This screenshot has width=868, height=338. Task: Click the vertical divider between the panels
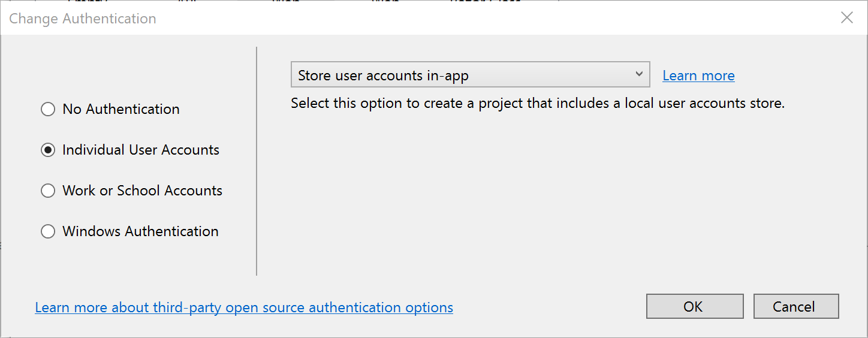(x=257, y=161)
